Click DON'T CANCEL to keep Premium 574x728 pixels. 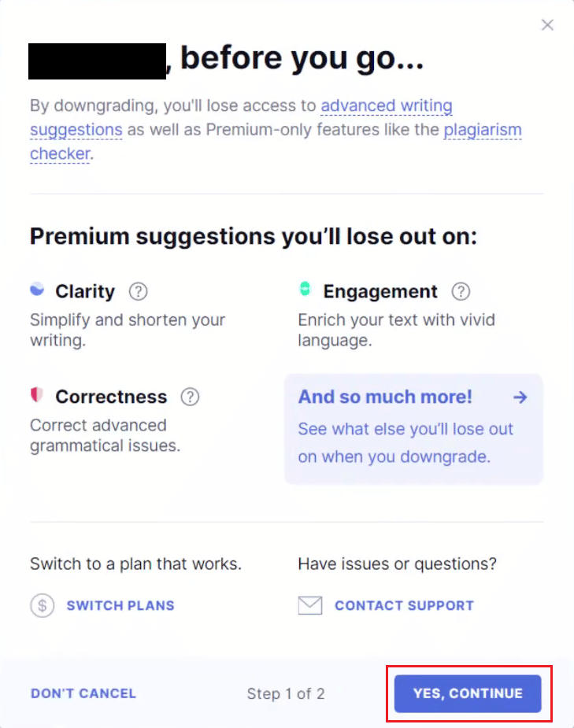83,693
